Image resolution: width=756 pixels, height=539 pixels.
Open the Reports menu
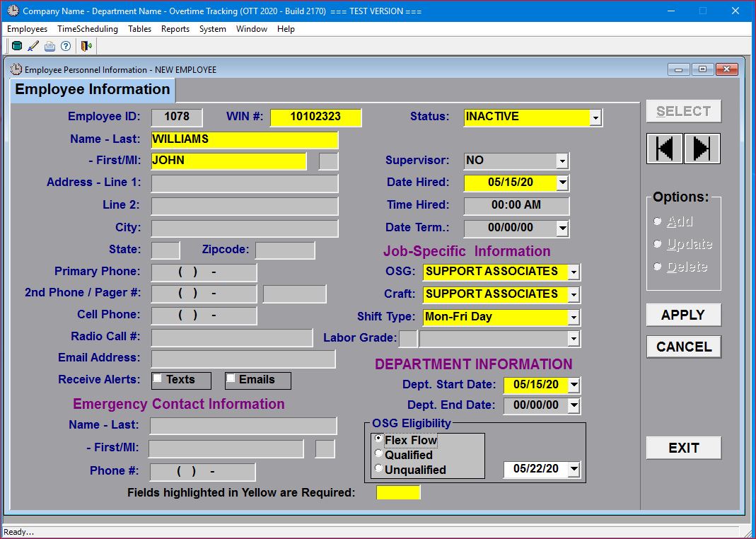click(175, 29)
